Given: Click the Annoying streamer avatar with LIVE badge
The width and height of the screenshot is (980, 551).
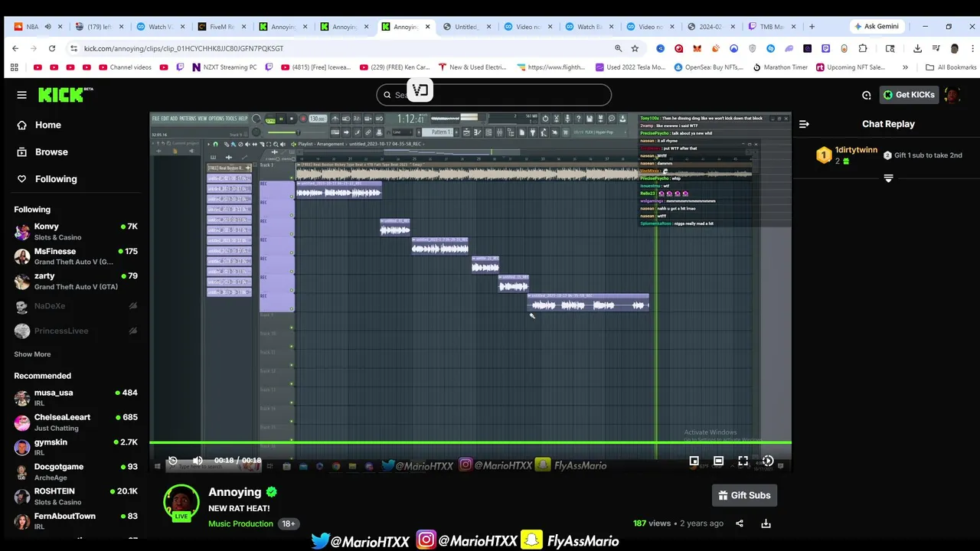Looking at the screenshot, I should pos(181,503).
